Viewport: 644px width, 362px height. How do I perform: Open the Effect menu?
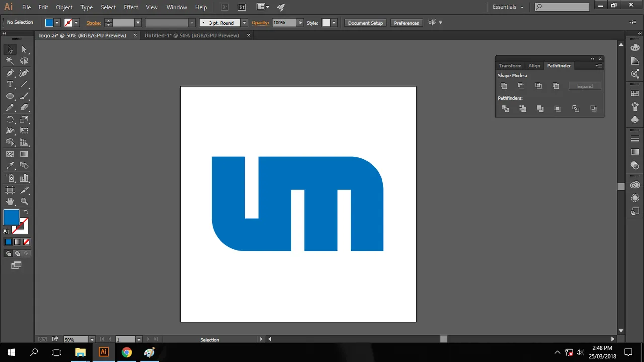click(x=131, y=7)
